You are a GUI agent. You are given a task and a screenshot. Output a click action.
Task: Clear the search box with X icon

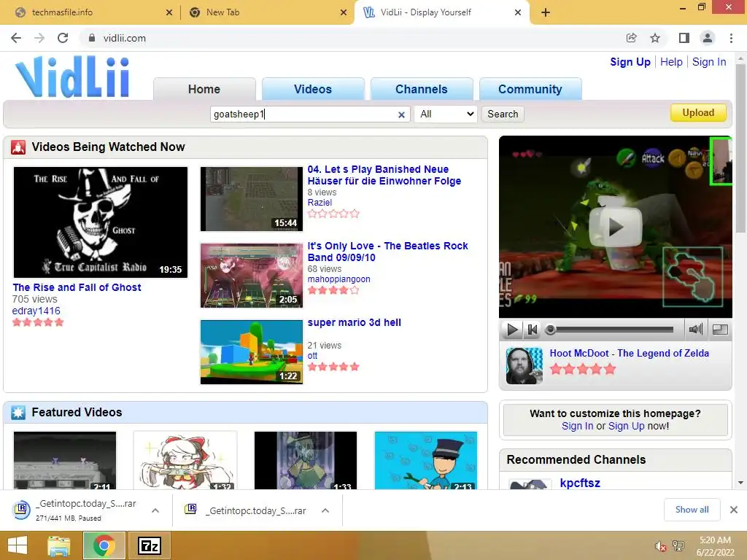pos(401,114)
